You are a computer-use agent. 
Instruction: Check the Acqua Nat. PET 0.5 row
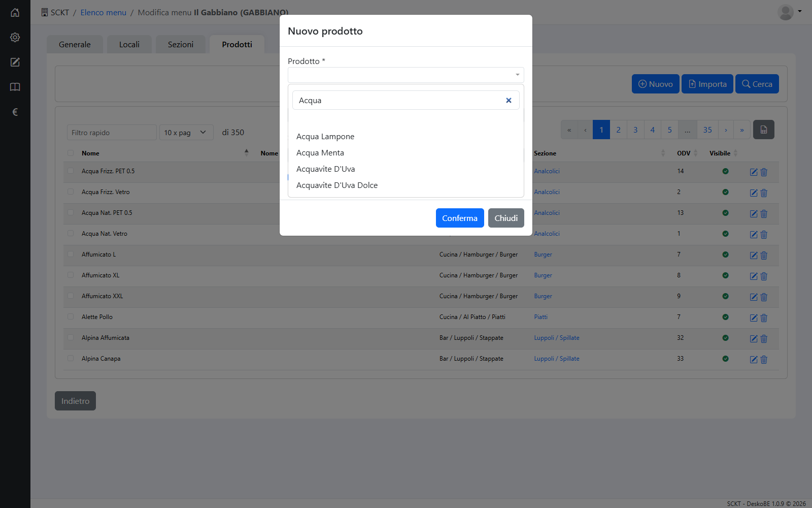pos(71,213)
